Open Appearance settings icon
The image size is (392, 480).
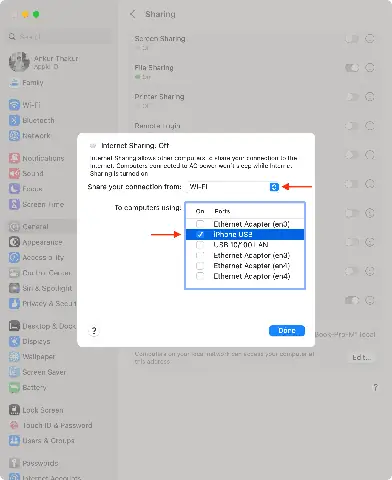(x=14, y=242)
